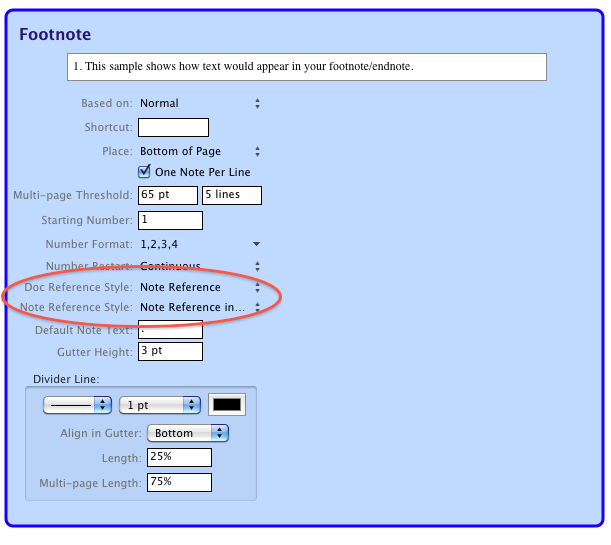This screenshot has width=611, height=545.
Task: Click the Multi-page Threshold 65 pt field
Action: 167,195
